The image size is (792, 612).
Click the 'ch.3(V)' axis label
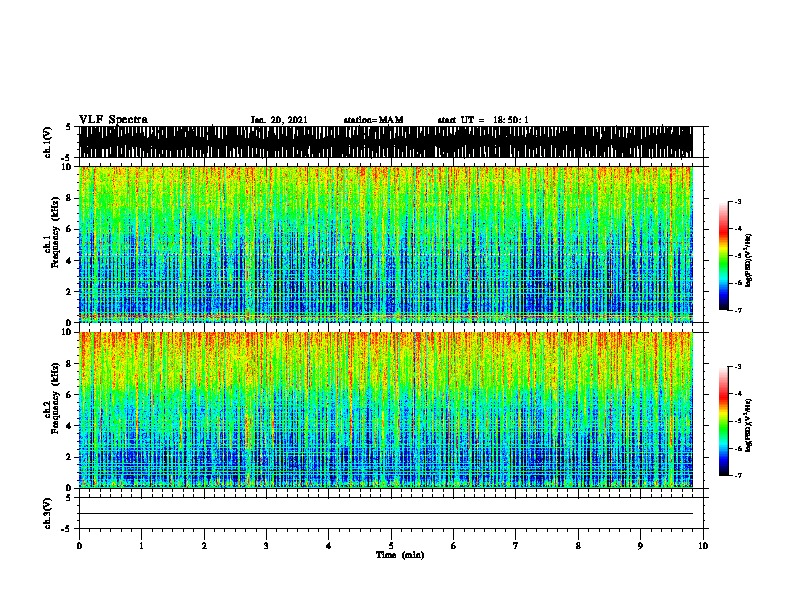click(x=48, y=513)
